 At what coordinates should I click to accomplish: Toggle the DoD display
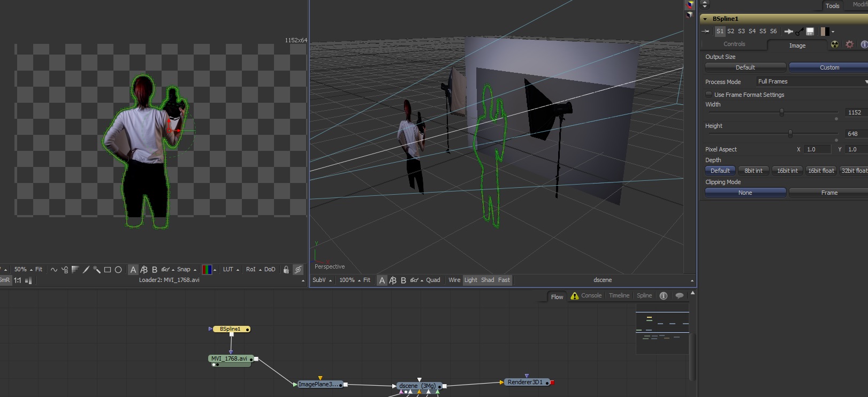[x=270, y=270]
